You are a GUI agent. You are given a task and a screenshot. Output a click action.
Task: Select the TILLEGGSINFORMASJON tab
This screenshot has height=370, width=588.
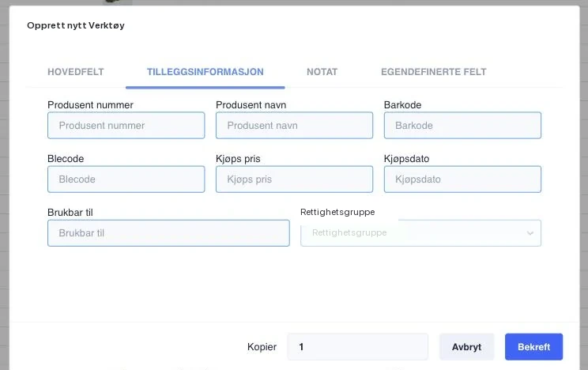pos(205,72)
